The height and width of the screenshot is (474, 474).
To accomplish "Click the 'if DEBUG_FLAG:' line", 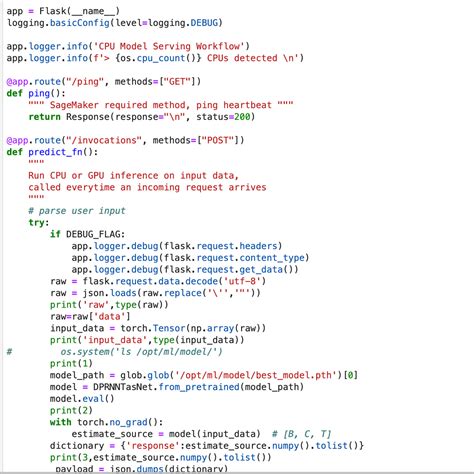I will (87, 234).
